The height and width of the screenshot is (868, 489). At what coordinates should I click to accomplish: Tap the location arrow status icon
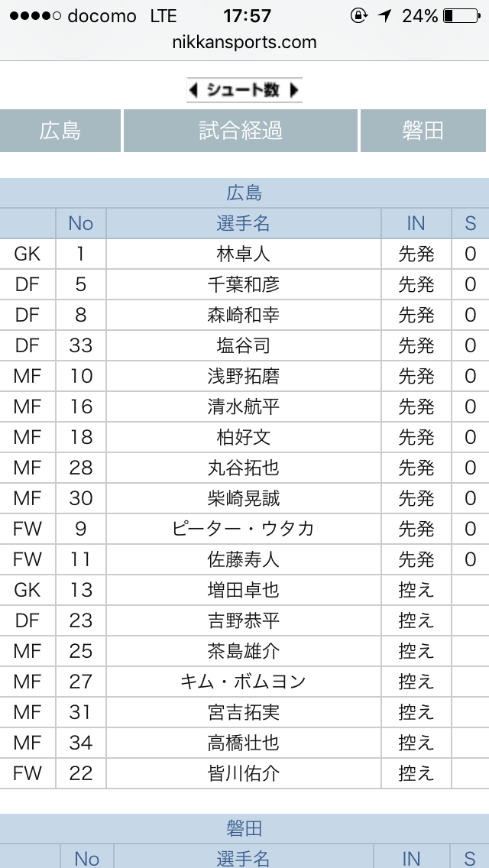pyautogui.click(x=386, y=15)
